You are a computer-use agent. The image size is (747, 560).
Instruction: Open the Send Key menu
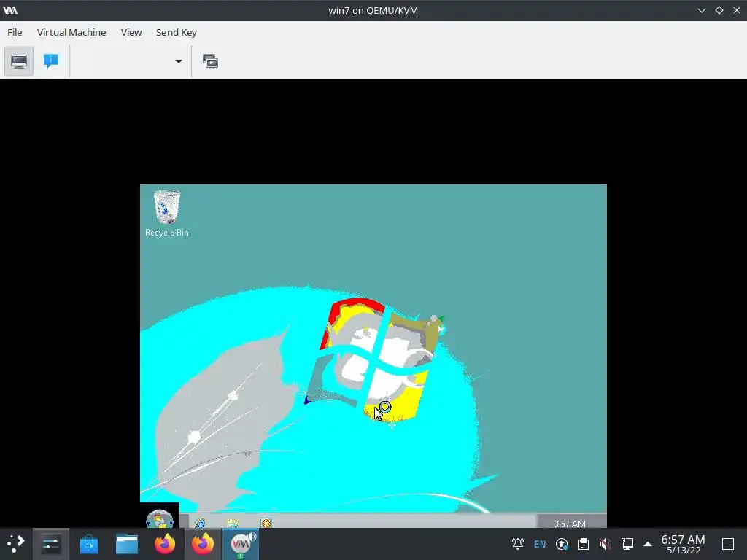[x=177, y=32]
